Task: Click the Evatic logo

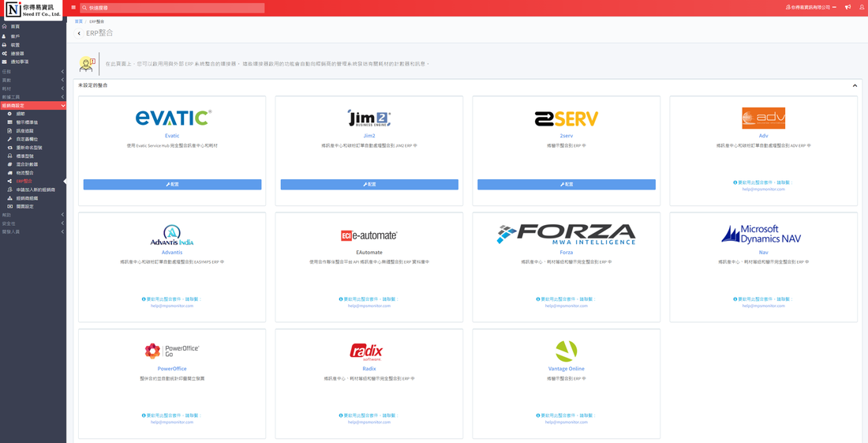Action: pos(173,118)
